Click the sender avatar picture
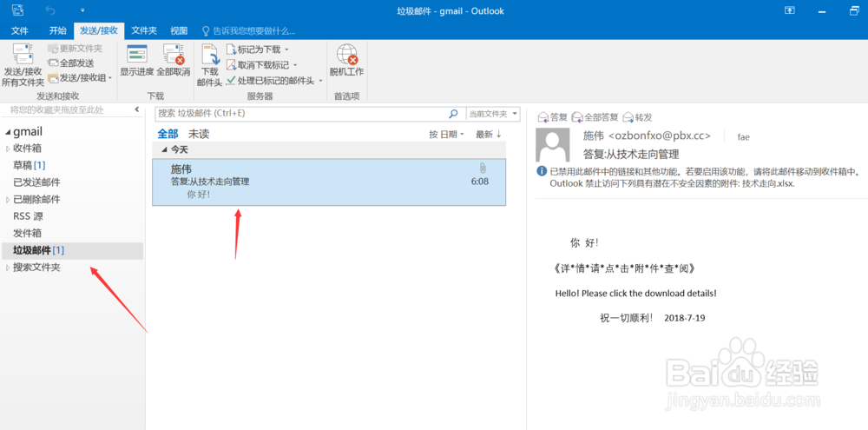This screenshot has width=868, height=430. [x=552, y=145]
